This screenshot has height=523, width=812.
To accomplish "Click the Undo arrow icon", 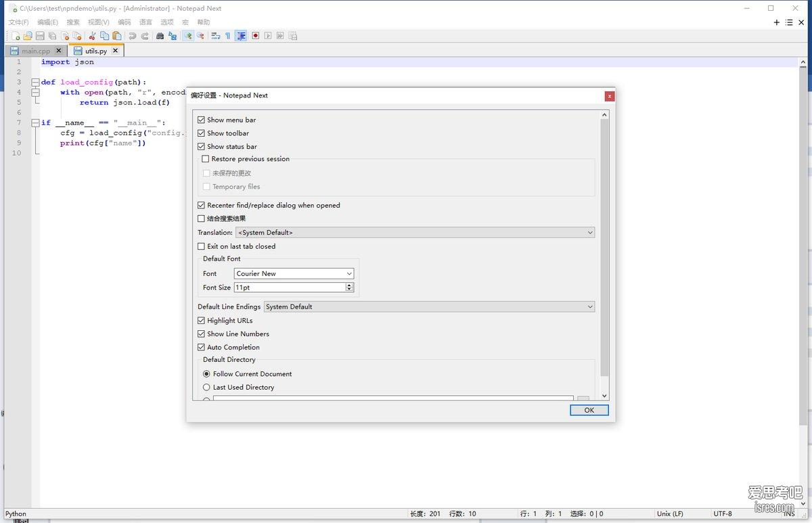I will pos(132,36).
